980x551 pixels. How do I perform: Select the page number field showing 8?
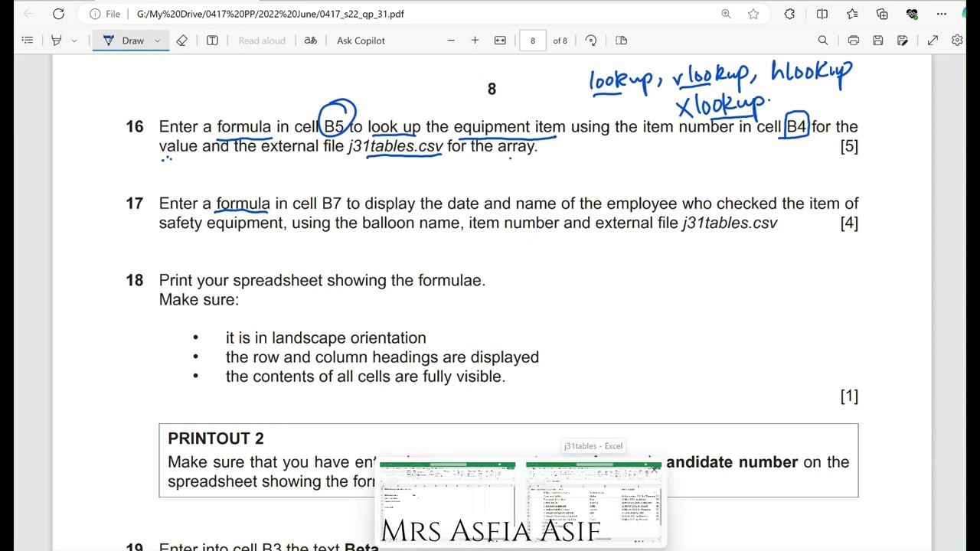pyautogui.click(x=533, y=41)
